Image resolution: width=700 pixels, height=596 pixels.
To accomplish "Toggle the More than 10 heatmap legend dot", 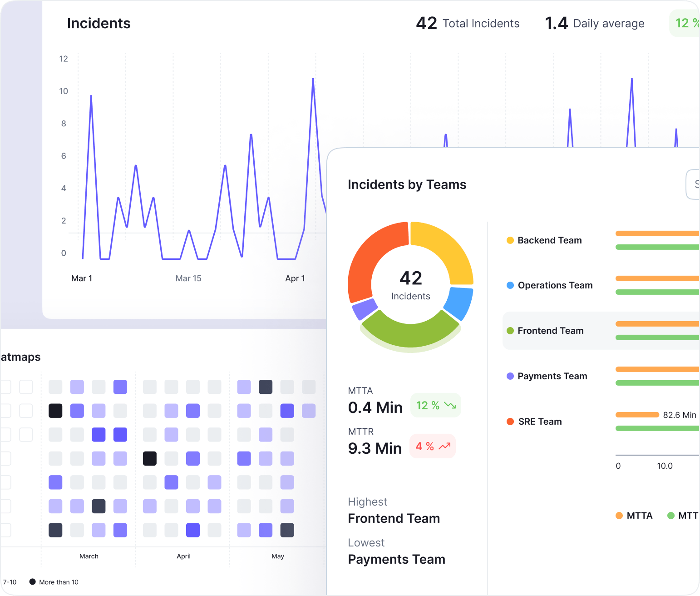I will (32, 581).
